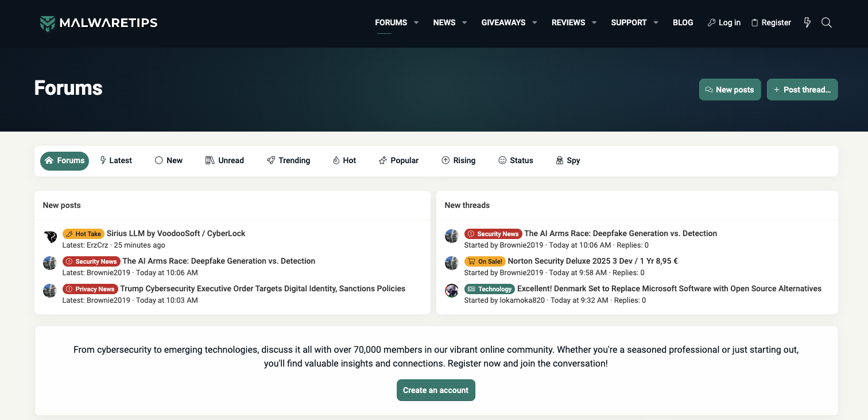Screen dimensions: 868x420
Task: Open the GIVEAWAYS menu item
Action: [503, 22]
